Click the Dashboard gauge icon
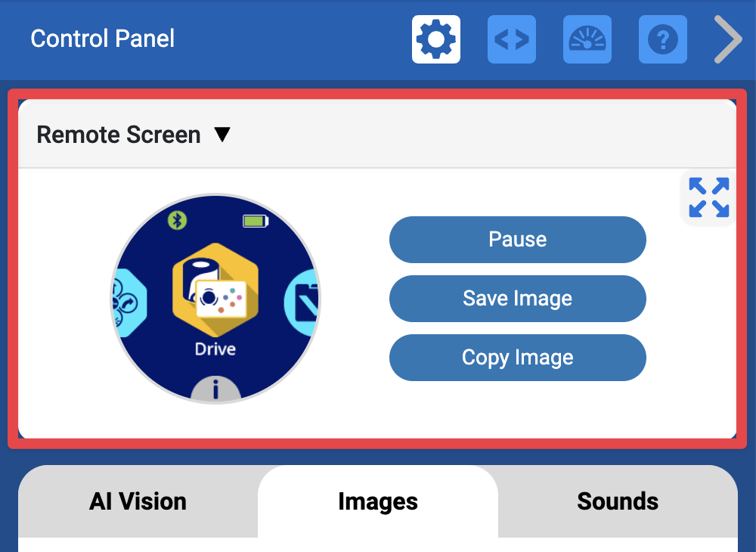This screenshot has width=756, height=552. click(587, 39)
